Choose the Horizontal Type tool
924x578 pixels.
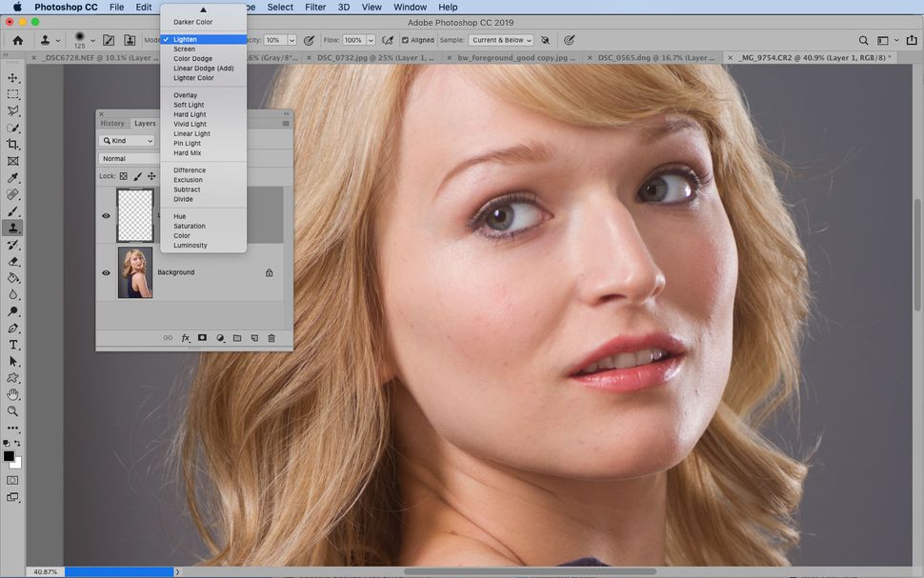(12, 345)
